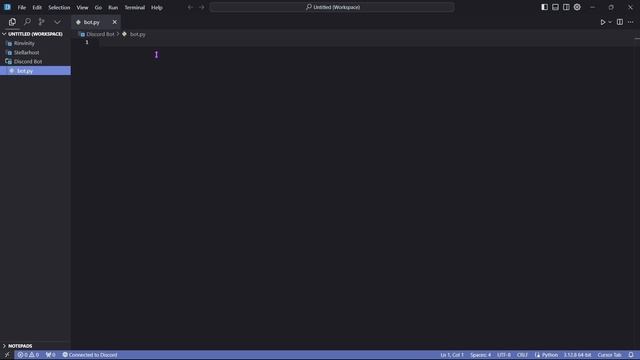Image resolution: width=640 pixels, height=360 pixels.
Task: Open the Run menu
Action: [113, 7]
